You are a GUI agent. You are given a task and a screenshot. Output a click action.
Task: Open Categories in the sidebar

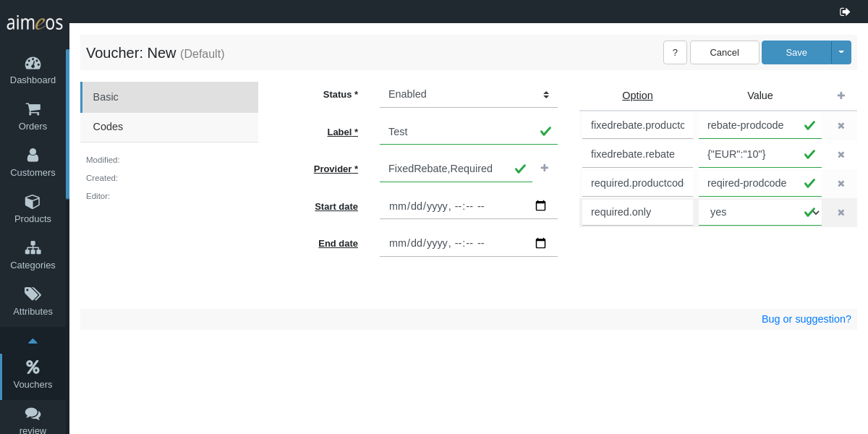33,256
